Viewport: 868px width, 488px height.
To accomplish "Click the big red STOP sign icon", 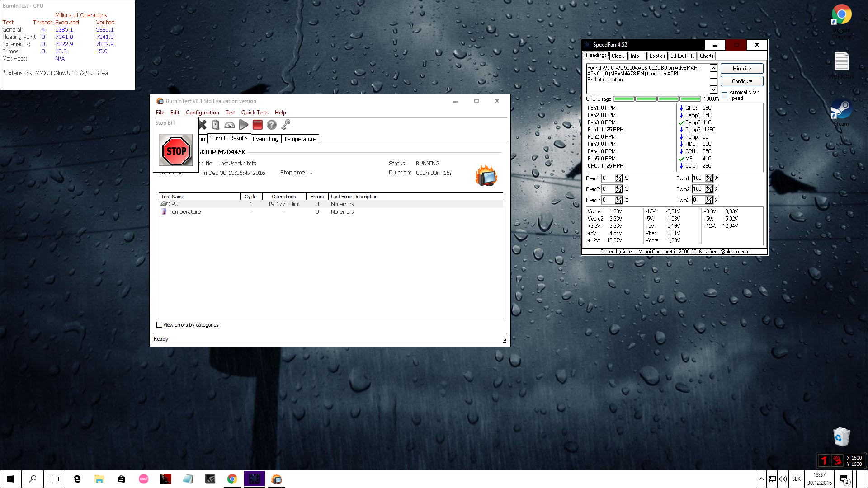I will [x=176, y=151].
